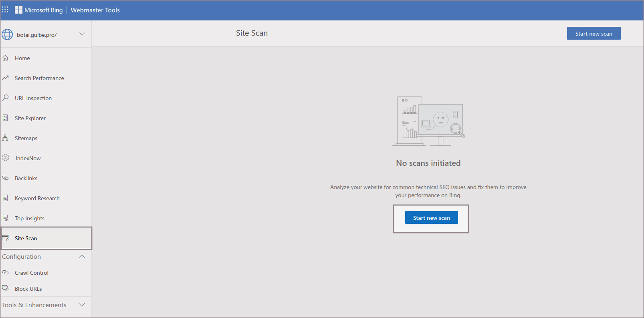Collapse the Configuration section
This screenshot has height=318, width=644.
pyautogui.click(x=82, y=257)
